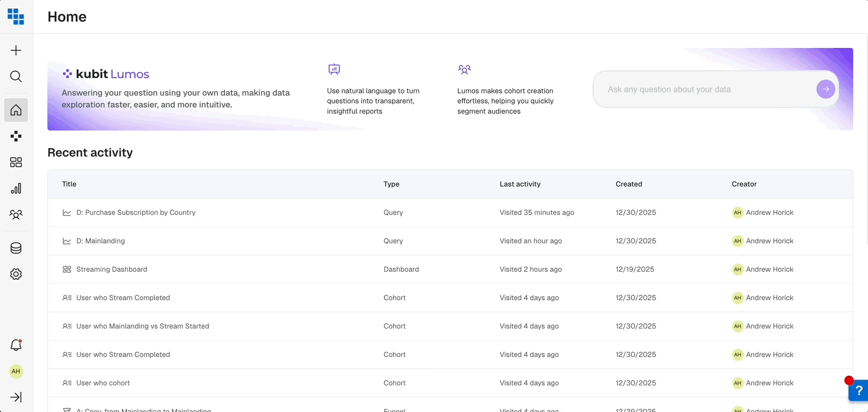The height and width of the screenshot is (412, 868).
Task: Submit Lumos question with purple arrow button
Action: tap(825, 89)
